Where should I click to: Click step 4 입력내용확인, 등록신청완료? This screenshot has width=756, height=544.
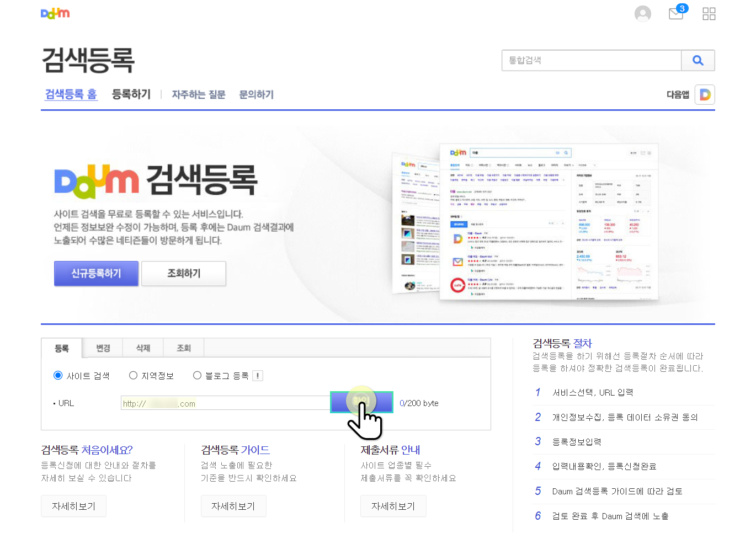click(x=604, y=466)
